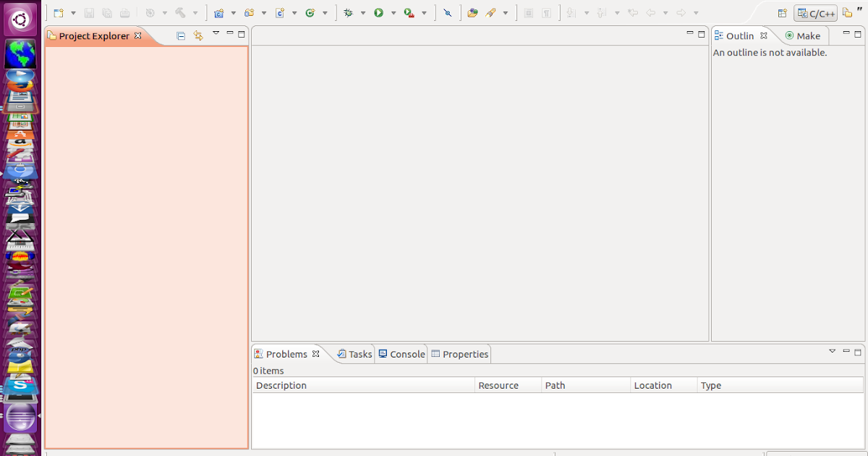Switch to the Console tab
Image resolution: width=868 pixels, height=456 pixels.
click(x=401, y=354)
